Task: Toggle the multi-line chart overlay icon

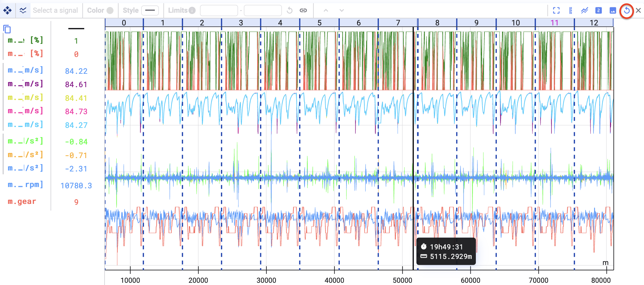Action: [x=585, y=10]
